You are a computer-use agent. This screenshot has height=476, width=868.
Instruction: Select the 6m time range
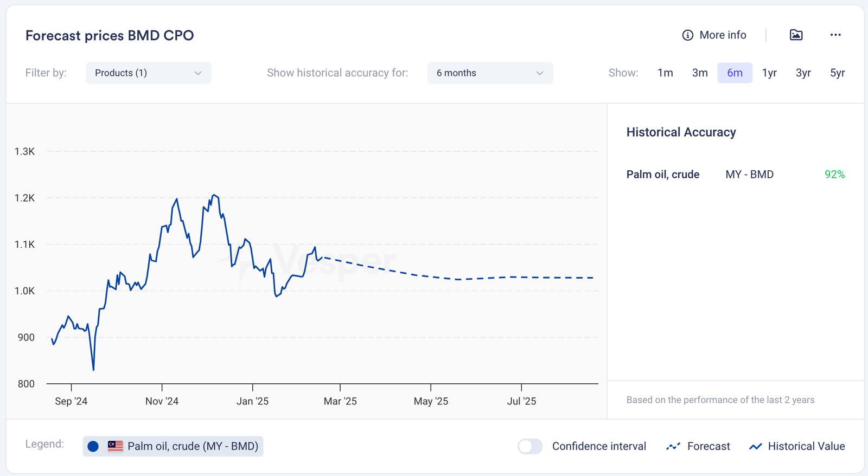[x=735, y=73]
